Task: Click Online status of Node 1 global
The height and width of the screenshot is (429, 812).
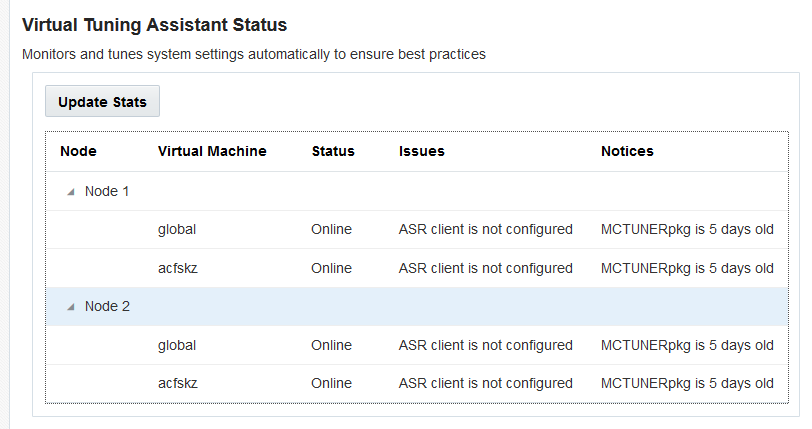Action: tap(331, 229)
